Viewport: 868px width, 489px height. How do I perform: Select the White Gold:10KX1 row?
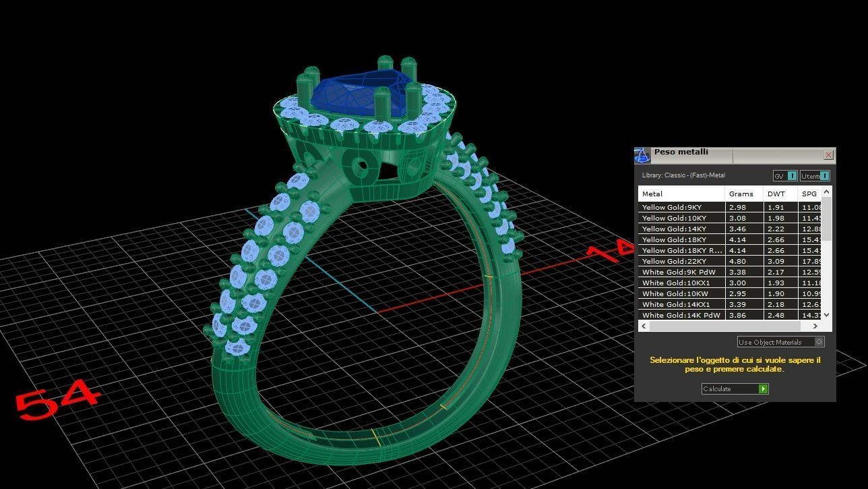pyautogui.click(x=730, y=283)
